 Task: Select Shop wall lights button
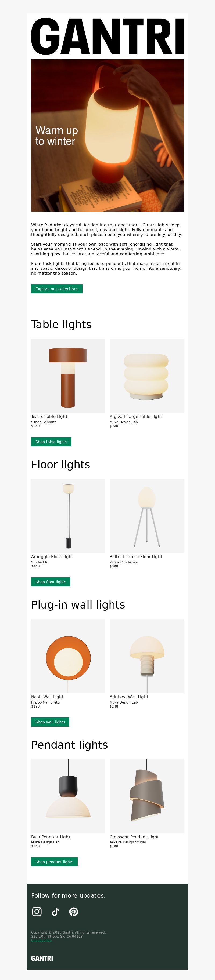pyautogui.click(x=50, y=722)
